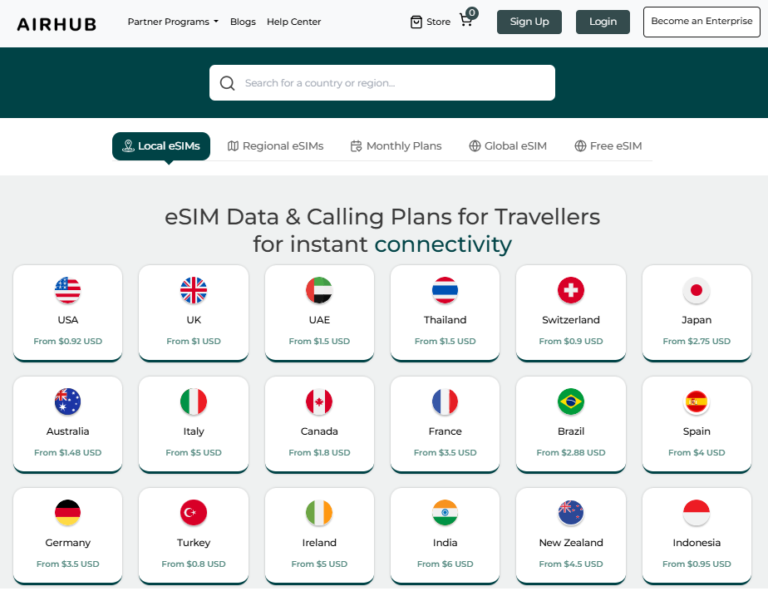Select the Indonesia flag icon
Viewport: 768px width, 596px height.
click(x=696, y=512)
